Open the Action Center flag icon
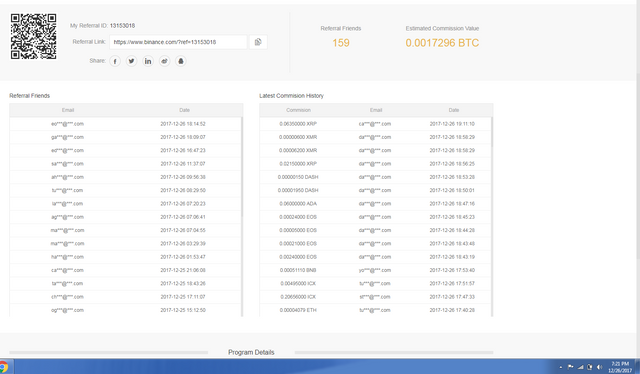640x374 pixels. tap(570, 367)
